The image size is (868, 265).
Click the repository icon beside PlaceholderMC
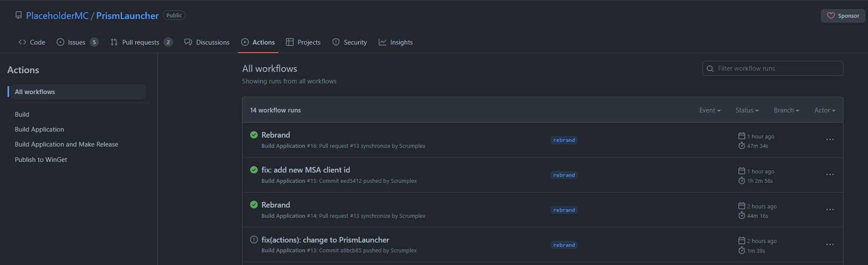(x=19, y=15)
